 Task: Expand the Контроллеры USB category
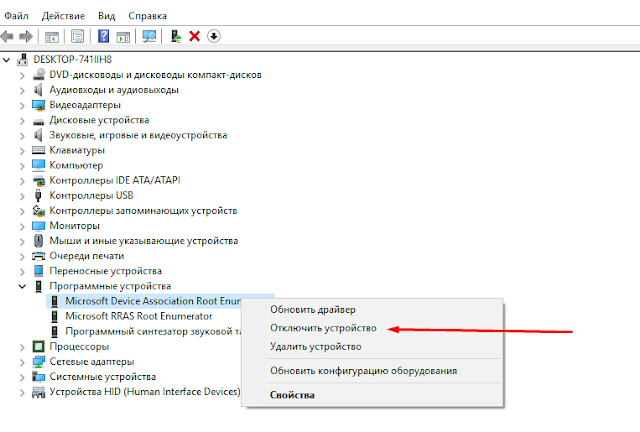[22, 196]
